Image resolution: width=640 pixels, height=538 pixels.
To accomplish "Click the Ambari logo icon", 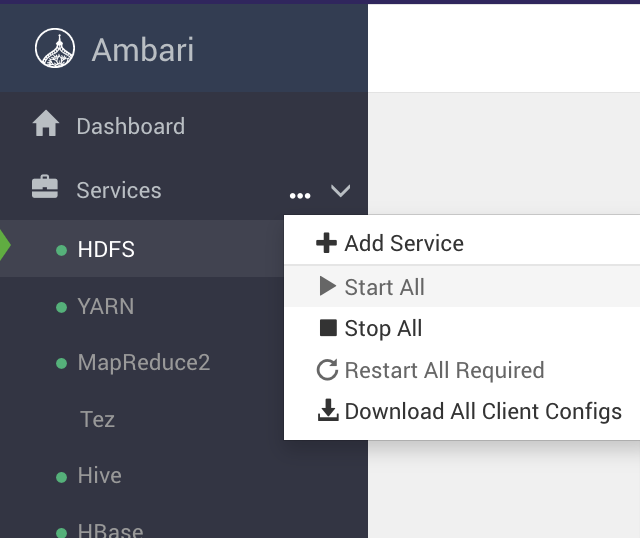I will [55, 48].
